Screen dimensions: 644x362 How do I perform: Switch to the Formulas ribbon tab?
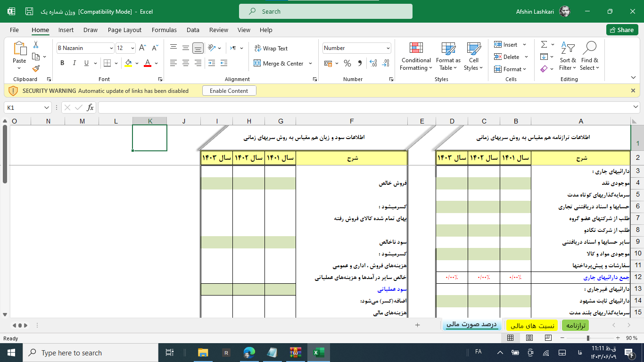164,30
